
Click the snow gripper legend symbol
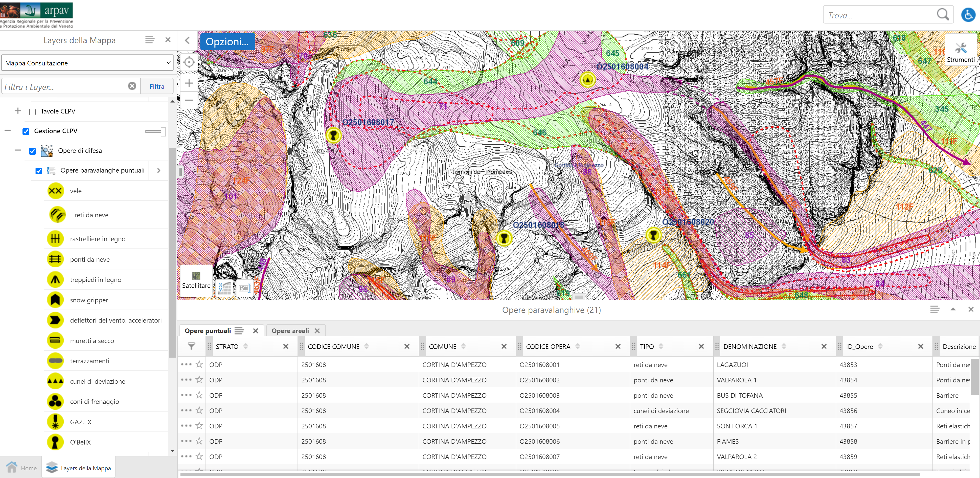(x=55, y=300)
